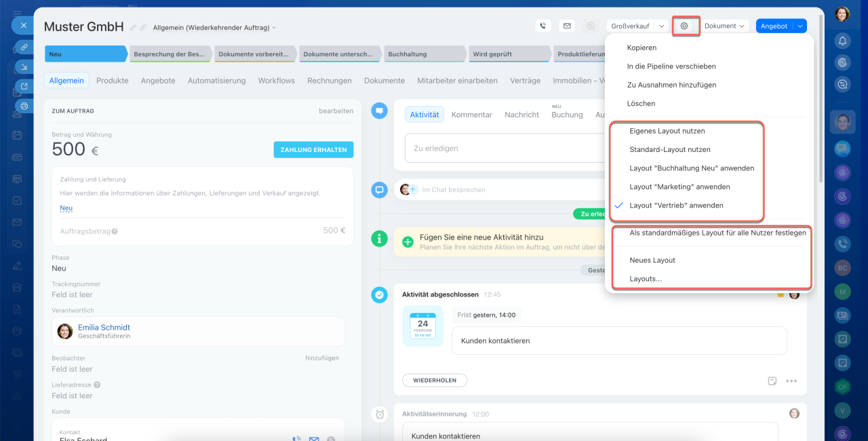
Task: Expand the arrow next to Angebot button
Action: [800, 26]
